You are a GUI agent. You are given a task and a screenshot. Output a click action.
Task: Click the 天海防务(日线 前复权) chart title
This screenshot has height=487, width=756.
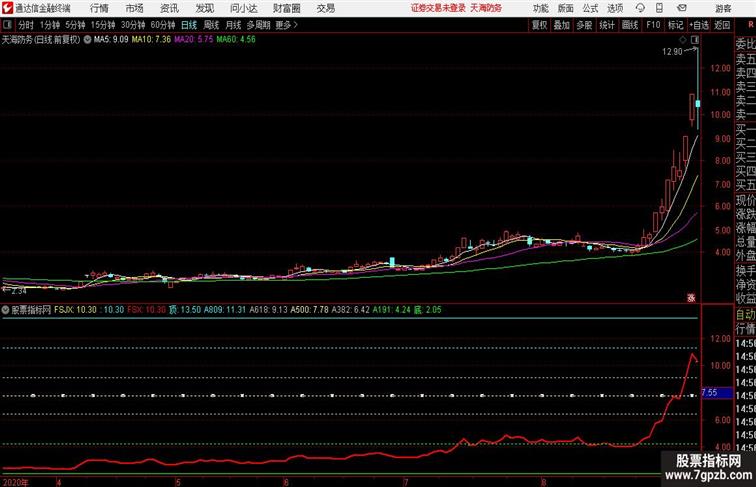(41, 40)
